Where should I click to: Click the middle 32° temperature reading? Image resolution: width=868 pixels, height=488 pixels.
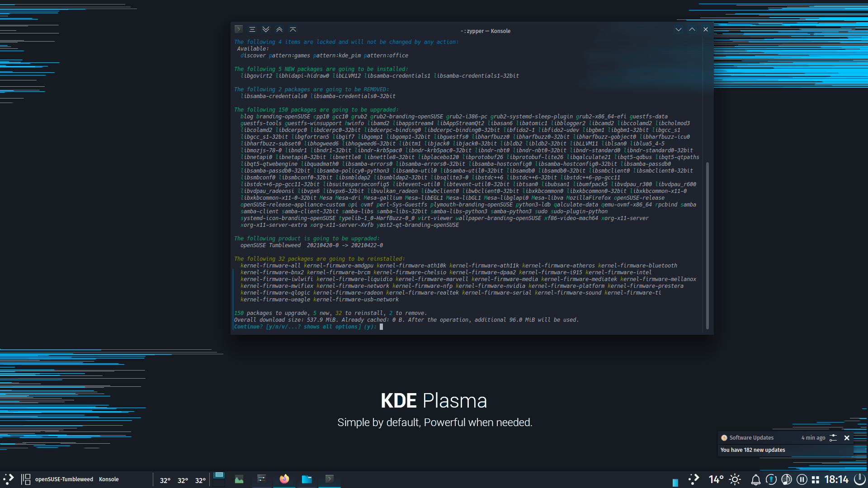tap(183, 480)
